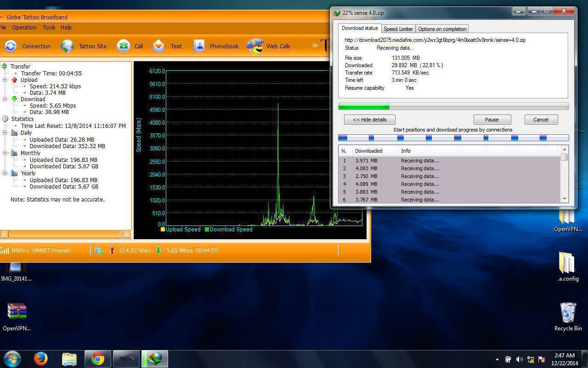Click the download green arrow icon in Transfer tree
This screenshot has height=368, width=588.
(14, 99)
